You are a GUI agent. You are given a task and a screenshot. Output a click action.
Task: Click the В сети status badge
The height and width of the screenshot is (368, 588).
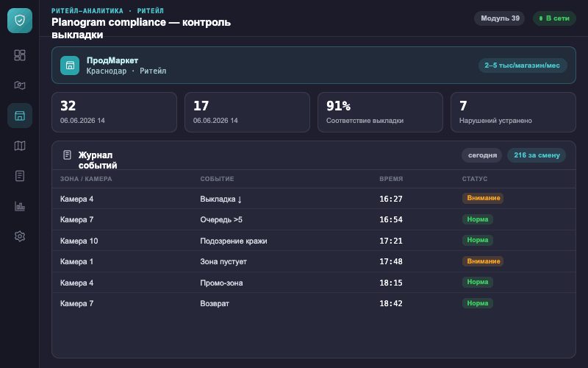554,18
